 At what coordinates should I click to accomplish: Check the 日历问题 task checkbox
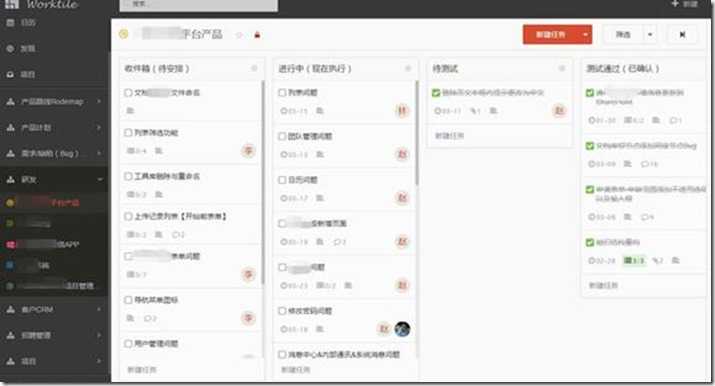click(282, 180)
